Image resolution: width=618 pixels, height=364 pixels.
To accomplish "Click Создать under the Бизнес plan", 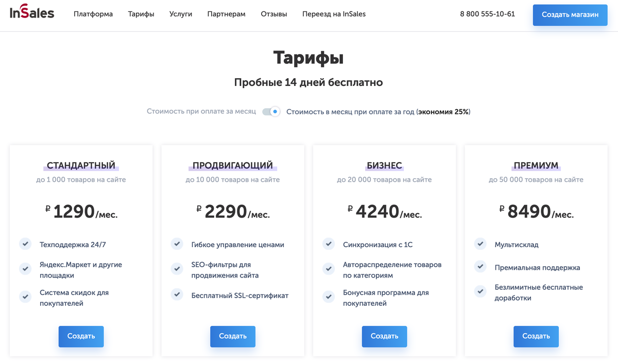I will (384, 336).
